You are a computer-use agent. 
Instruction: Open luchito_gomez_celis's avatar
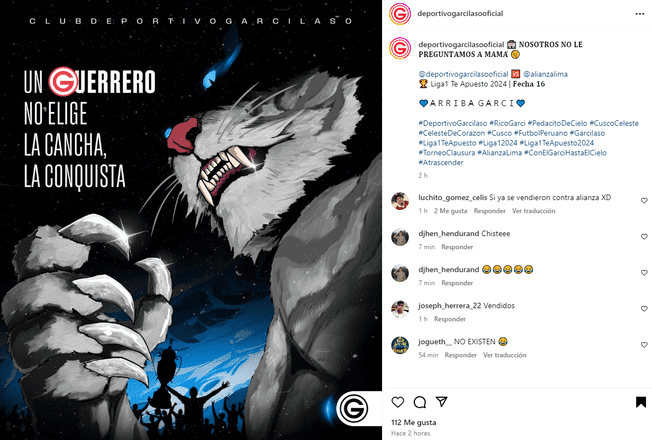400,201
